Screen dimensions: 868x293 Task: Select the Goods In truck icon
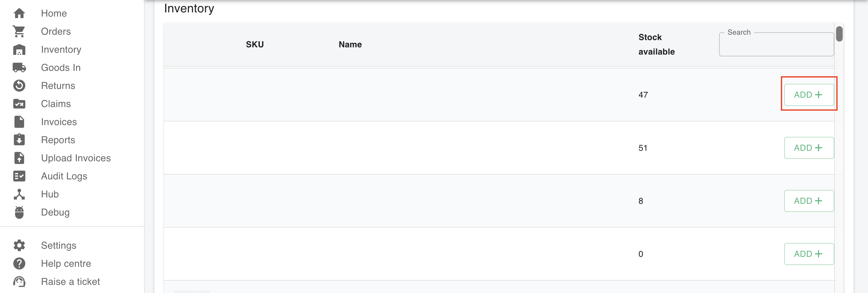coord(19,68)
